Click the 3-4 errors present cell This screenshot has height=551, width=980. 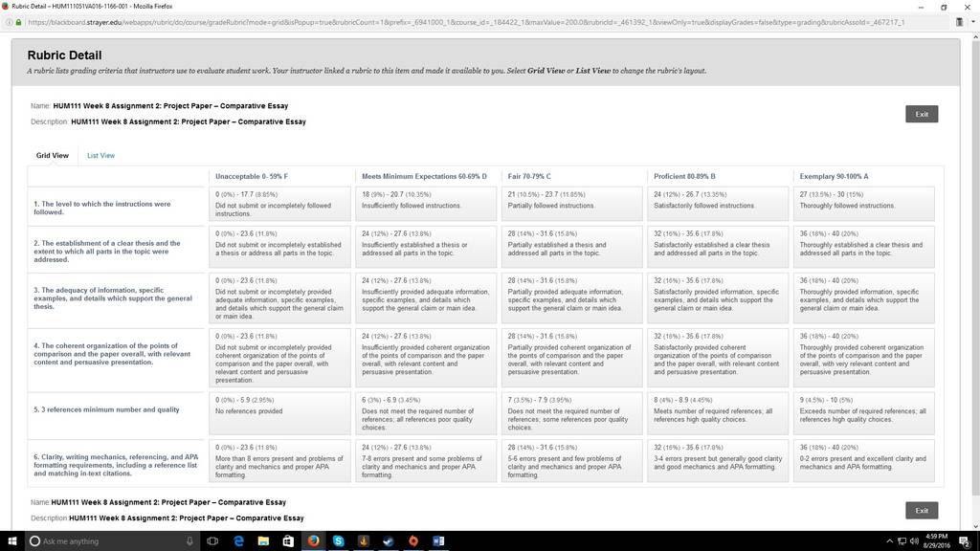click(718, 461)
